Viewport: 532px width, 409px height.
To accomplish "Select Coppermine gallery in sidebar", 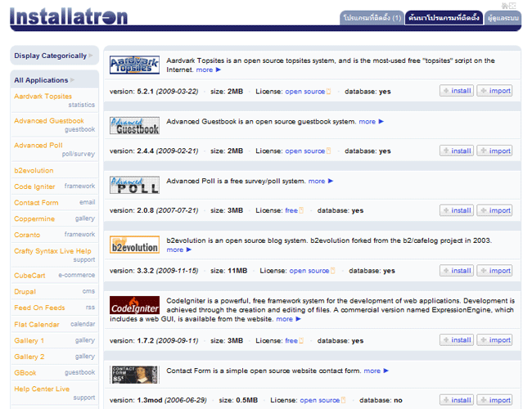I will point(34,218).
